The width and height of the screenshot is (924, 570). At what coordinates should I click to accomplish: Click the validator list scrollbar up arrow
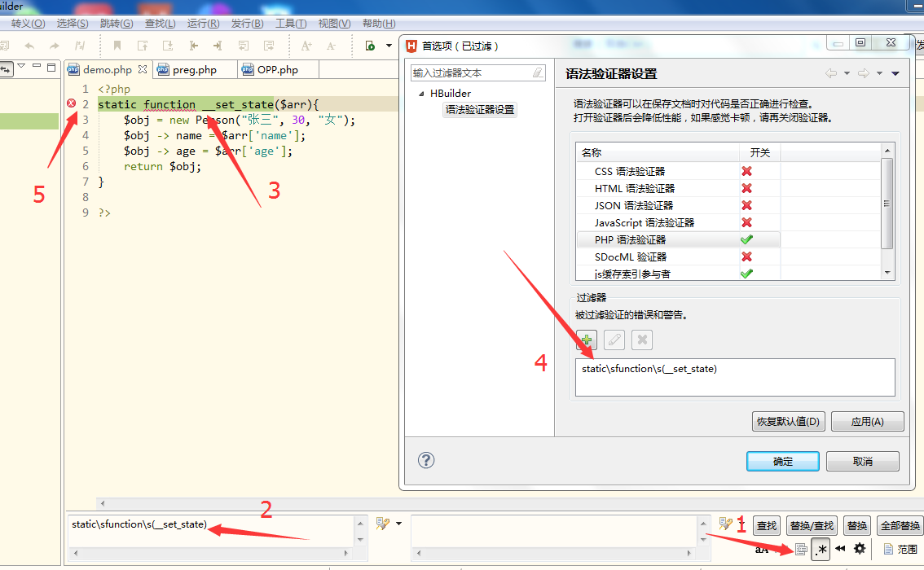click(x=887, y=151)
